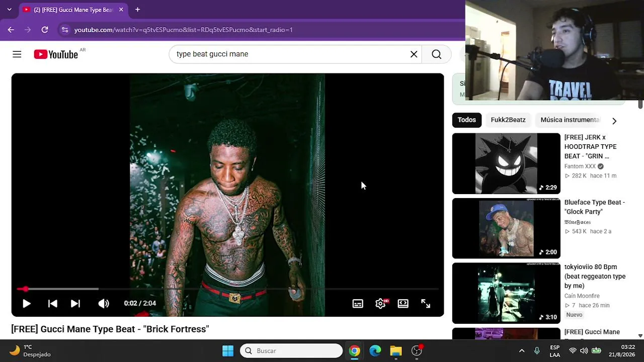644x362 pixels.
Task: Open Microsoft Edge from the taskbar
Action: [x=375, y=351]
